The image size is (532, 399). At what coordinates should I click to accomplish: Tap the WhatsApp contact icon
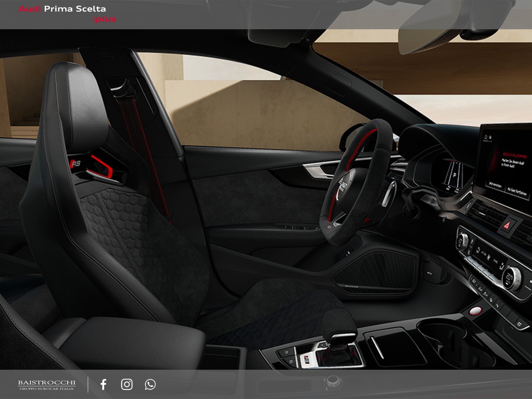coord(150,384)
